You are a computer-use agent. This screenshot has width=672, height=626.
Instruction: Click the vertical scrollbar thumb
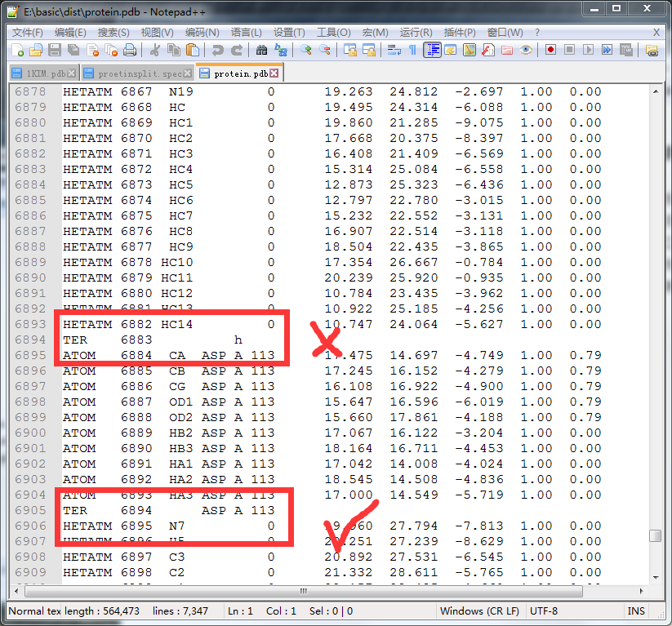coord(655,535)
